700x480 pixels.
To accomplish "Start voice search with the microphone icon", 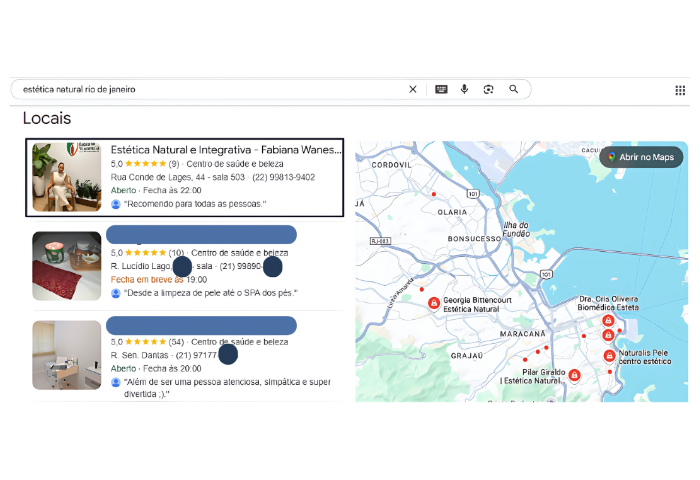I will pyautogui.click(x=464, y=89).
